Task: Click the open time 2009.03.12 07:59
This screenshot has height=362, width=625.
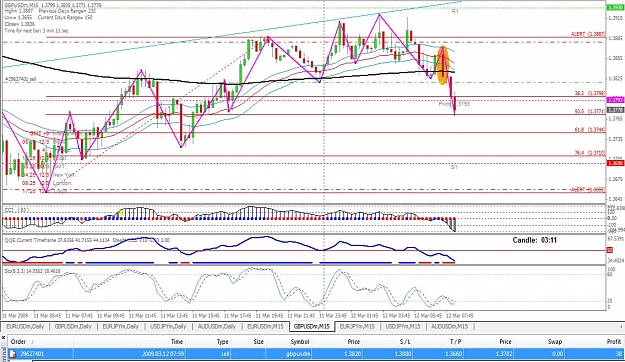Action: point(163,354)
